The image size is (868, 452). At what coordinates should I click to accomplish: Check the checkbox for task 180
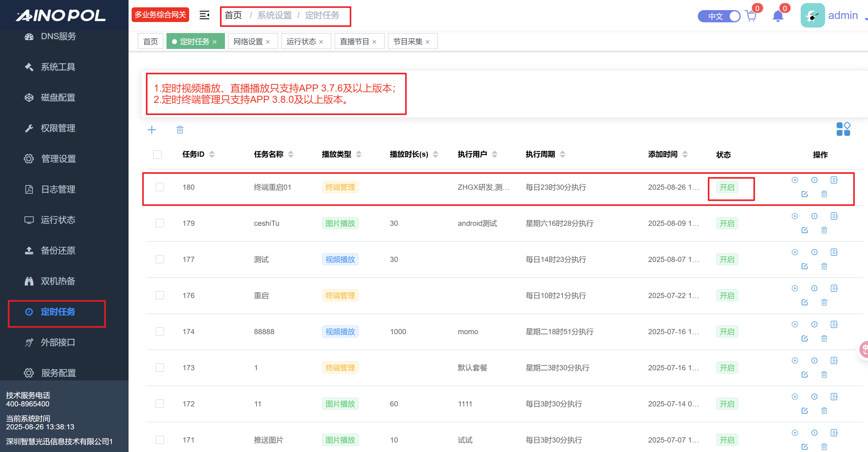click(x=160, y=187)
